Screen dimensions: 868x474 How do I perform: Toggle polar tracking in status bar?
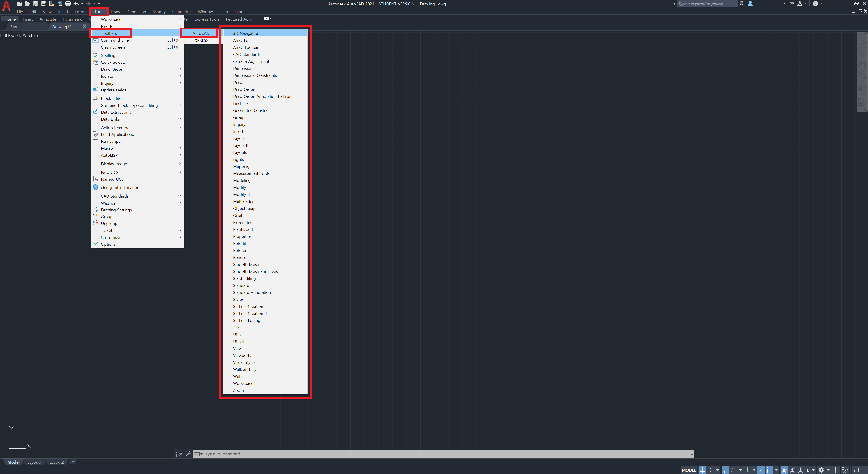733,470
